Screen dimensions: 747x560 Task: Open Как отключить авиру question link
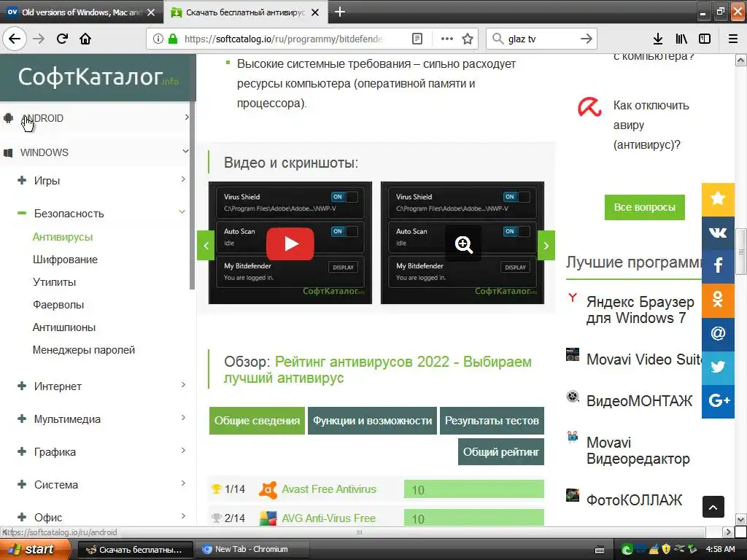pos(651,125)
